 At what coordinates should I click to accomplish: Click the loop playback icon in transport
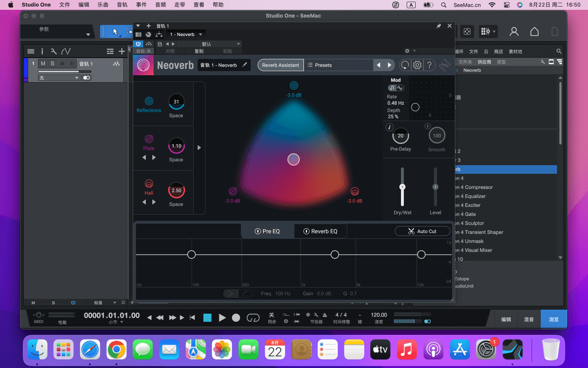pyautogui.click(x=253, y=318)
